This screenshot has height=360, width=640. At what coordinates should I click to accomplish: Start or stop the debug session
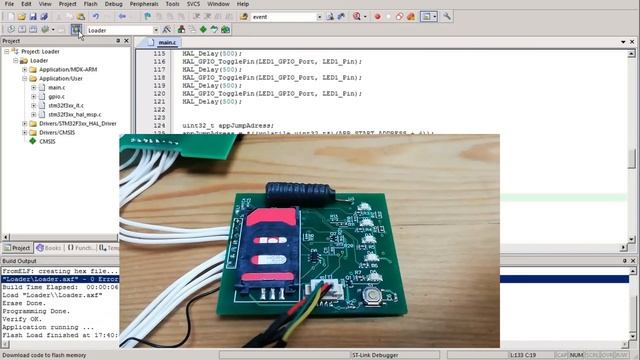point(357,17)
